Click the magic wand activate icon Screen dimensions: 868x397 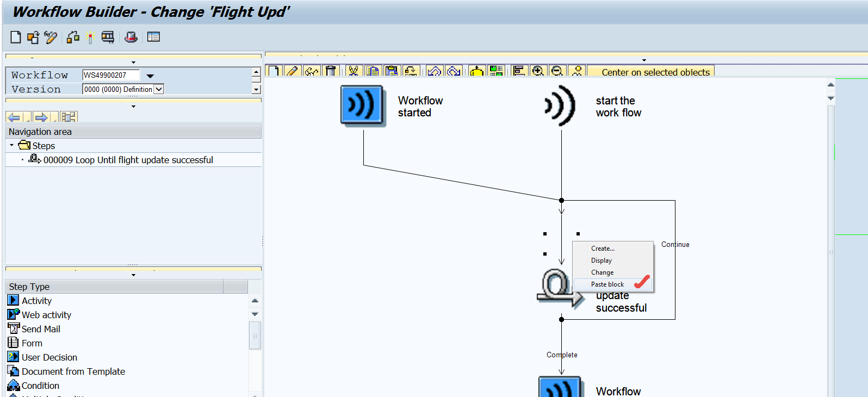(x=90, y=37)
